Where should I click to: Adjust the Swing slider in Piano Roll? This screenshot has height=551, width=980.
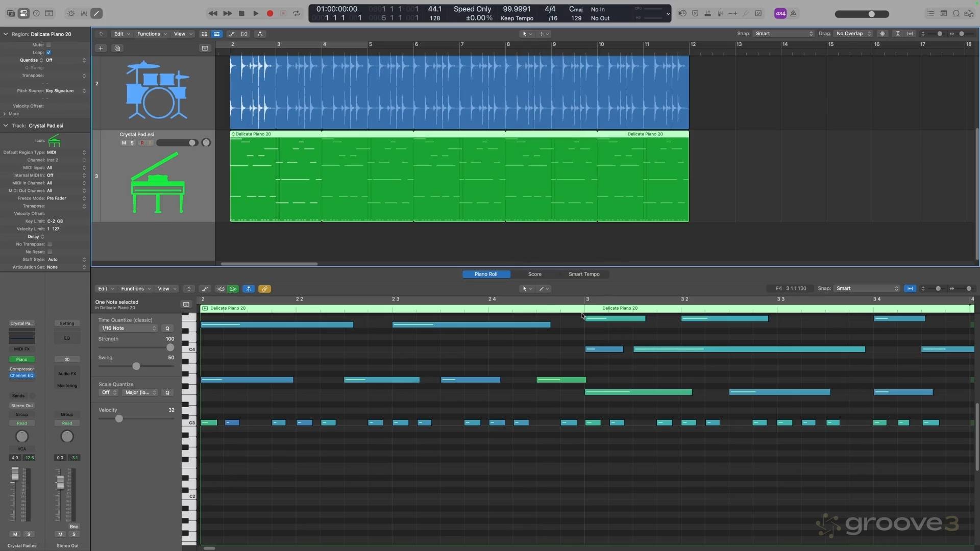click(x=136, y=366)
